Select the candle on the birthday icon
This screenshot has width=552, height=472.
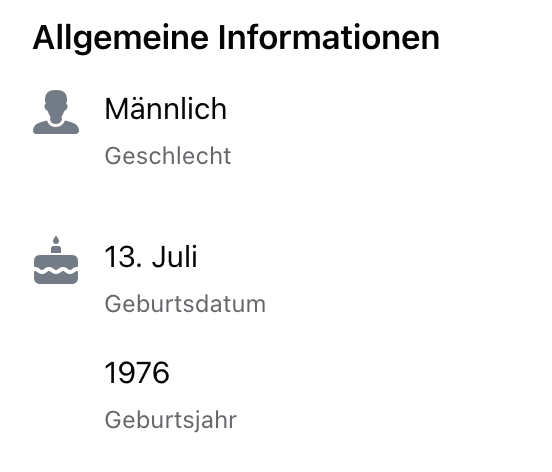[56, 245]
